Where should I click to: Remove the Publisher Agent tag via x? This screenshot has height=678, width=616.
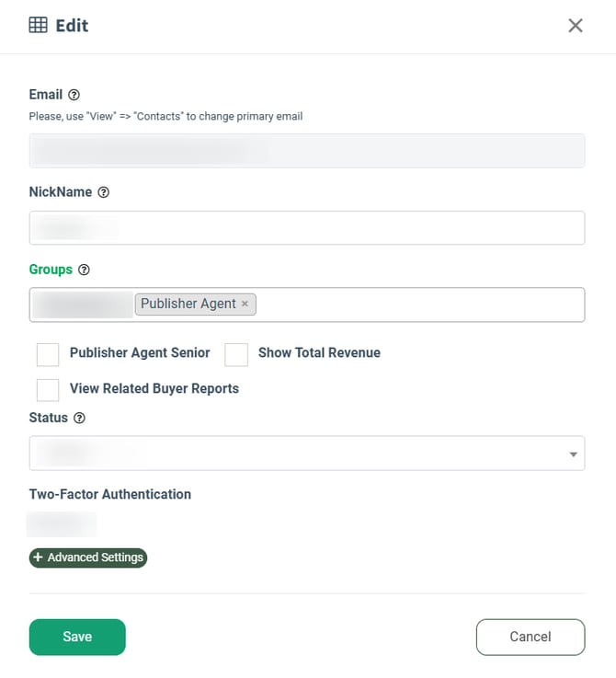pyautogui.click(x=245, y=304)
